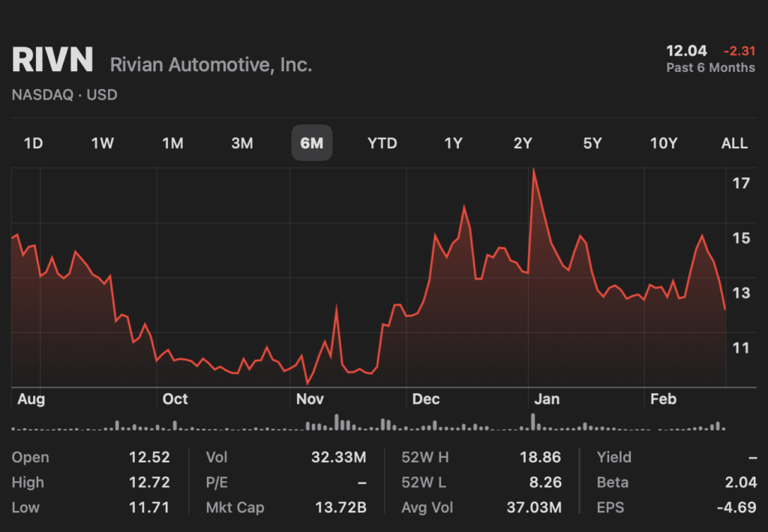Image resolution: width=768 pixels, height=532 pixels.
Task: Click the current price 12.04
Action: (x=686, y=51)
